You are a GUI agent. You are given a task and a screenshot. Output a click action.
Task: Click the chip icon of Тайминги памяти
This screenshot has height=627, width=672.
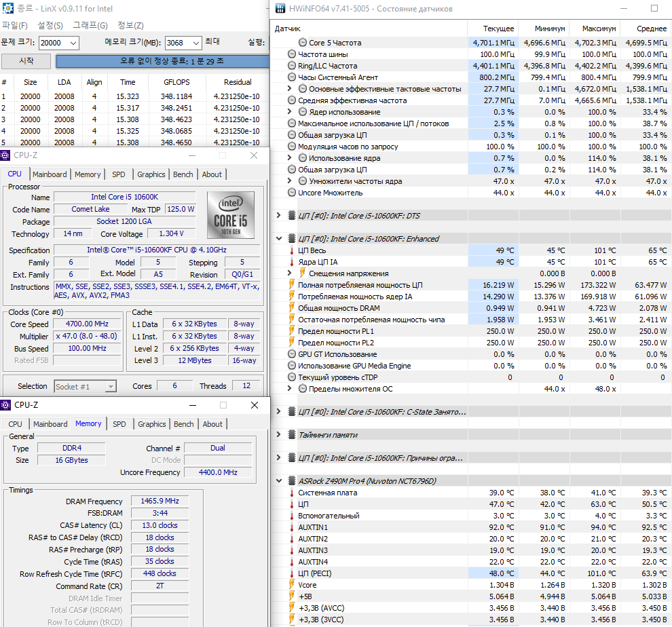coord(291,434)
